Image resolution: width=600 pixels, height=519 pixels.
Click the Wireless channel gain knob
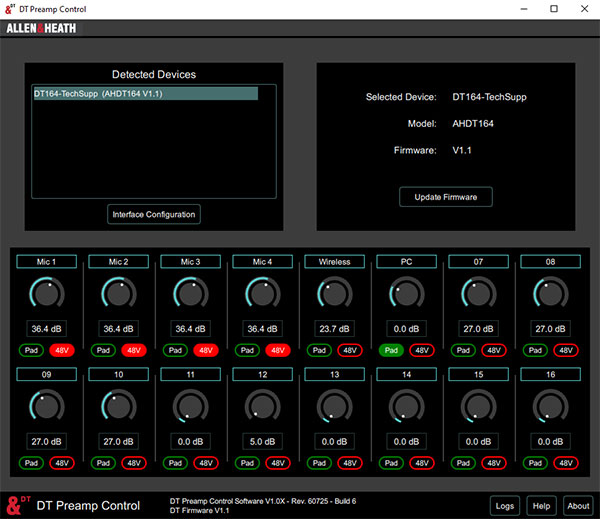pos(334,294)
